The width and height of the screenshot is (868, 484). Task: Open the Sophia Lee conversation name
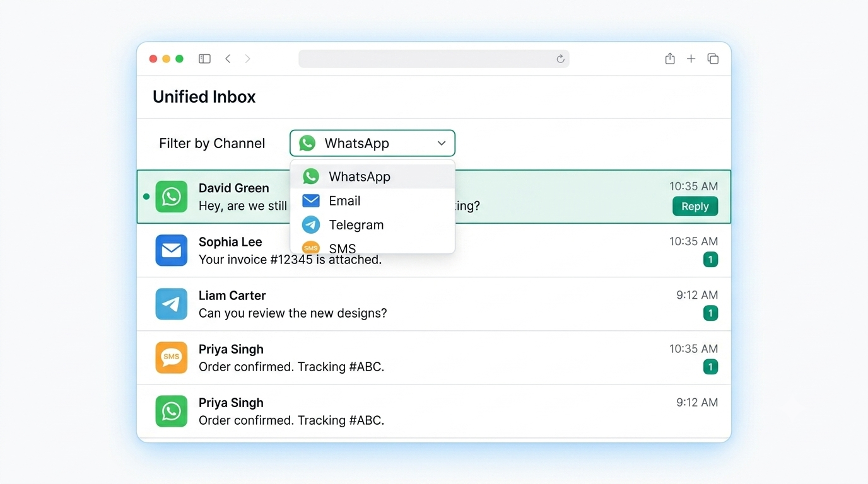pos(230,242)
